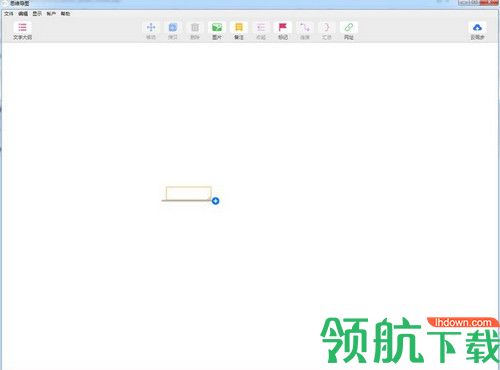Select the empty central topic node box
This screenshot has height=370, width=500.
[189, 193]
